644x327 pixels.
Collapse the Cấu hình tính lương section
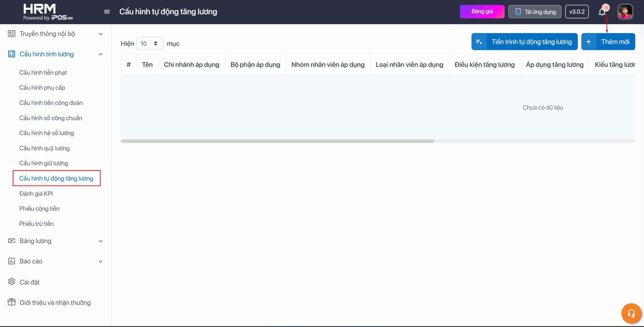(101, 54)
